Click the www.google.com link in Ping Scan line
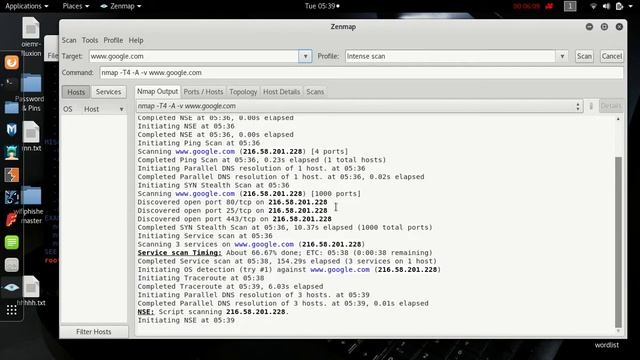Viewport: 640px width, 360px height. coord(205,151)
